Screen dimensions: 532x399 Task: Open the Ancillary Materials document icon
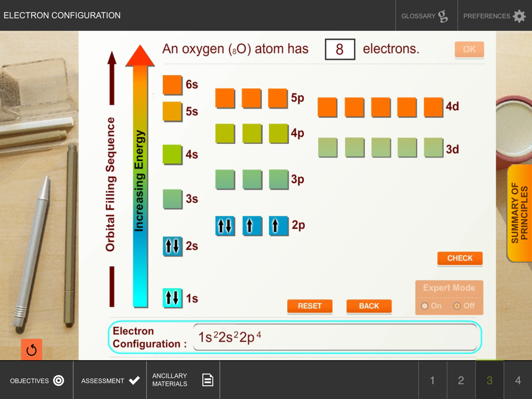[207, 380]
